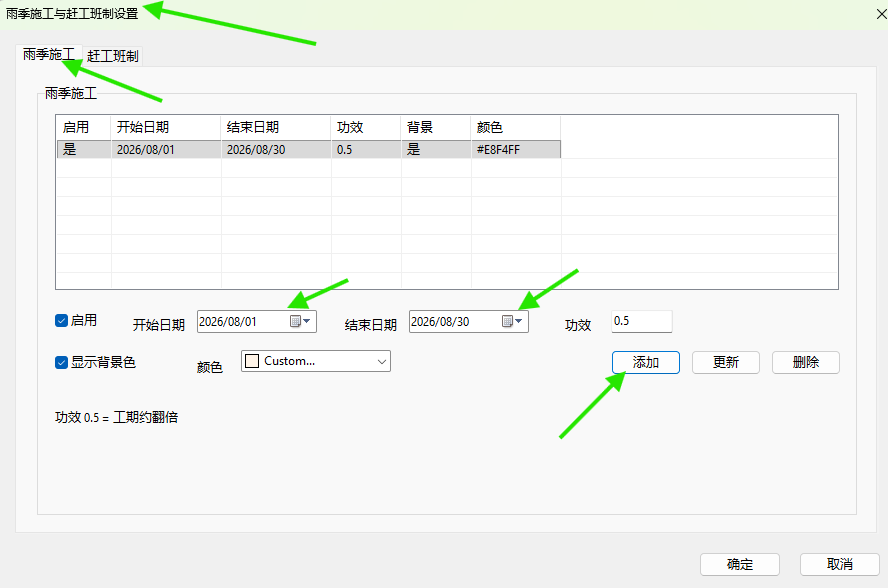Viewport: 888px width, 588px height.
Task: Click the 添加 button
Action: click(646, 363)
